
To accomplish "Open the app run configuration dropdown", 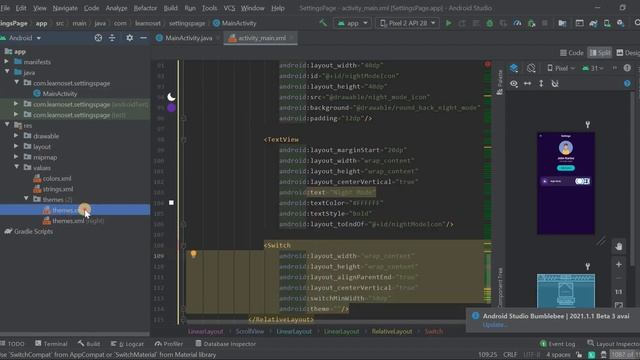I will [352, 23].
